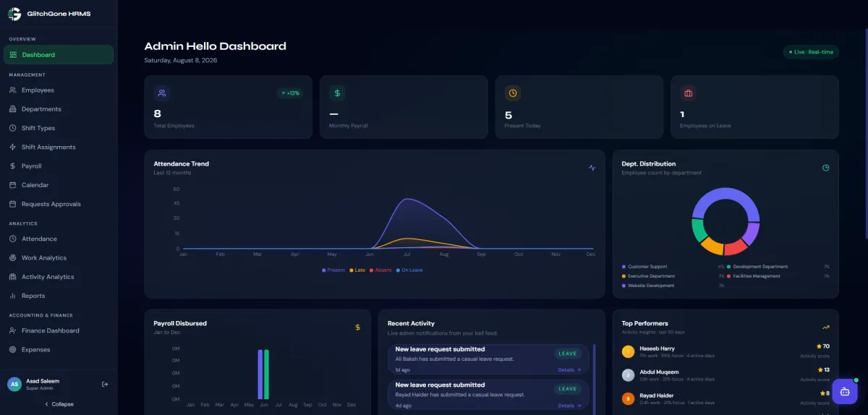Click the Present Today clock icon
This screenshot has height=415, width=868.
tap(513, 93)
